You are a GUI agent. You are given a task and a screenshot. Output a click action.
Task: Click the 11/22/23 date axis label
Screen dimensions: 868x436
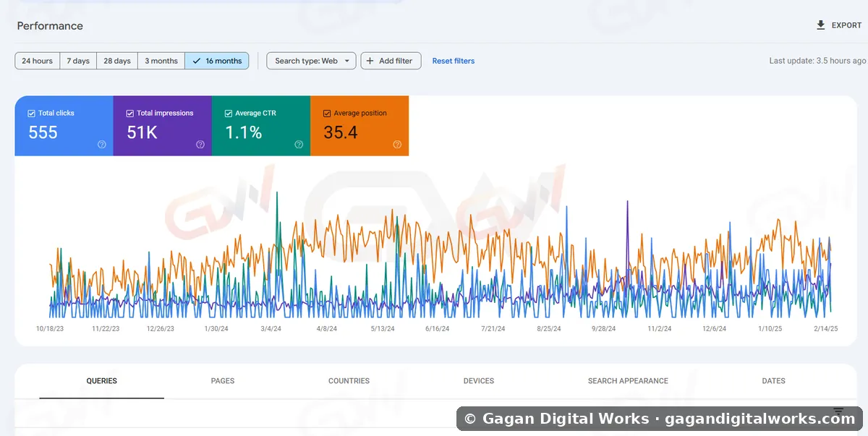106,328
